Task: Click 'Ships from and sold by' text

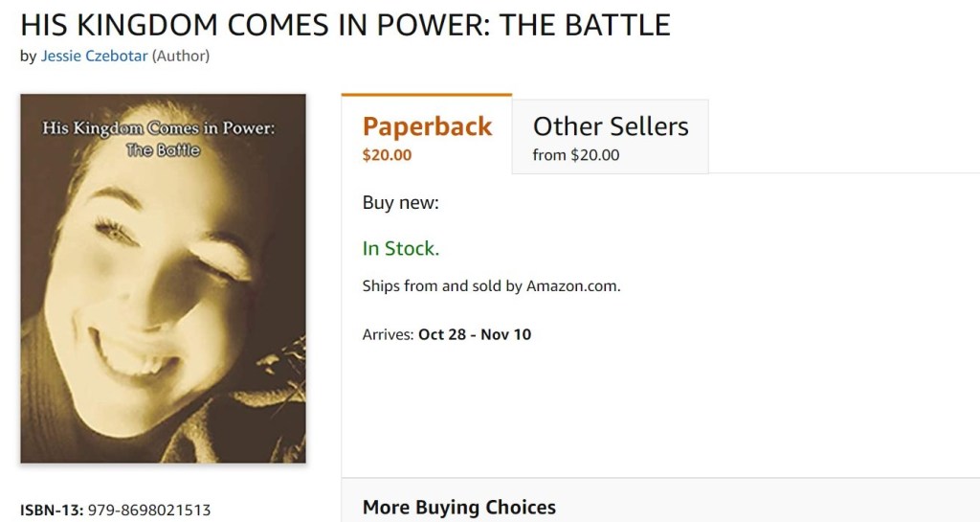Action: pos(442,286)
